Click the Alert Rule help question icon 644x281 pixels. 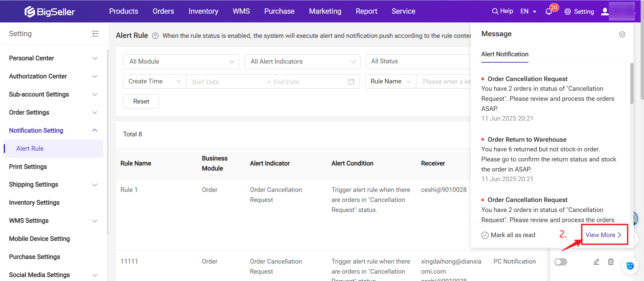[155, 36]
